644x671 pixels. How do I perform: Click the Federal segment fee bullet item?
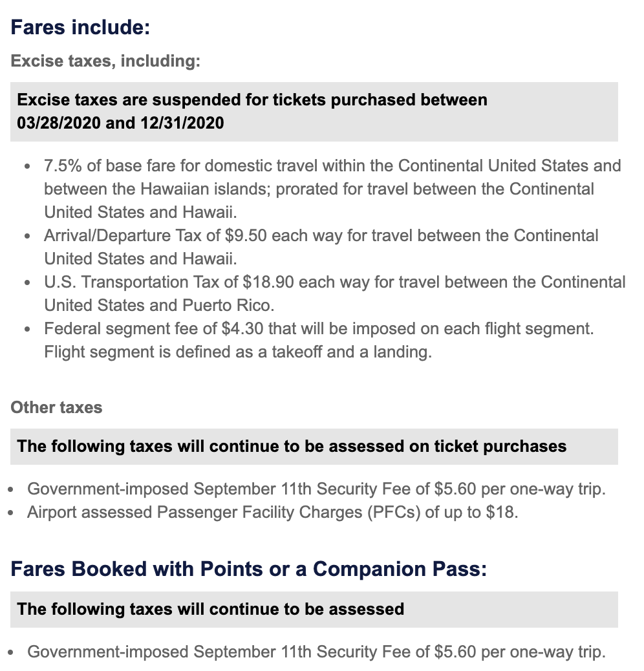[x=318, y=329]
